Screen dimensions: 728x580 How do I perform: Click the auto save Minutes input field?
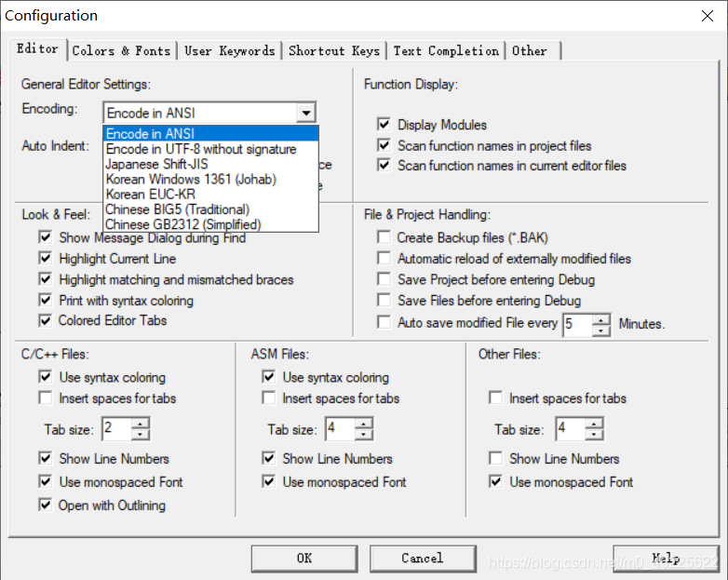(577, 324)
